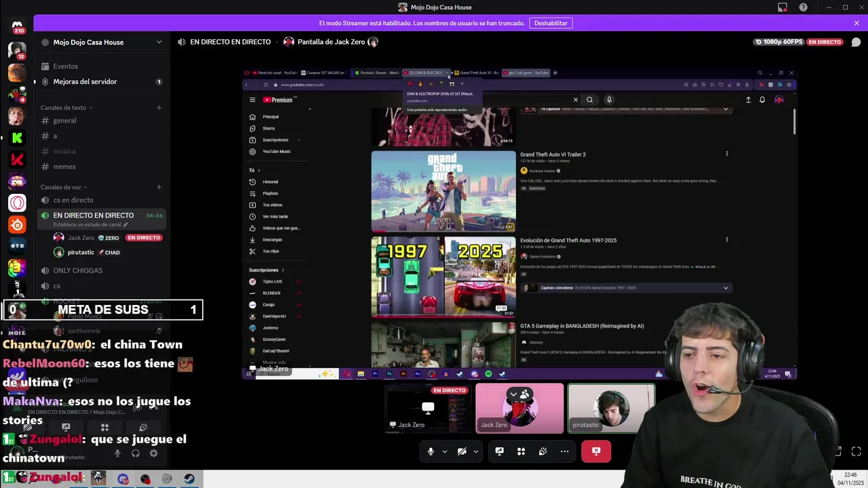Clear YouTube search box with X
This screenshot has width=868, height=488.
576,100
